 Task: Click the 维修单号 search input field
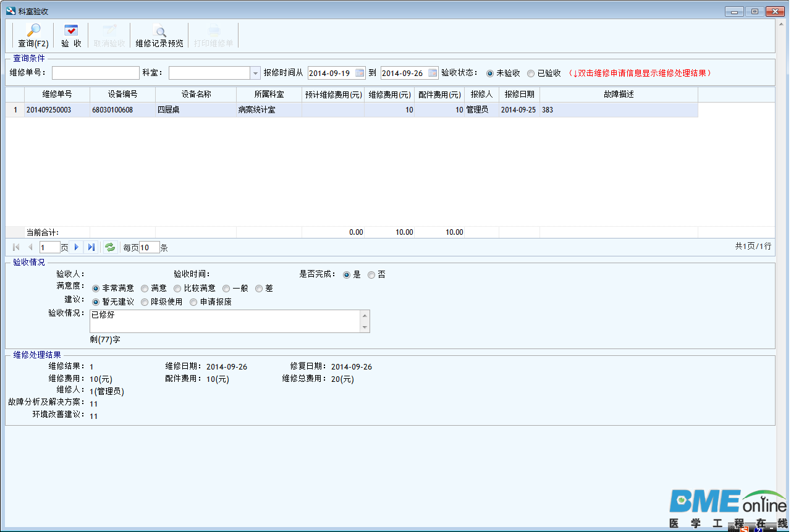[x=96, y=73]
